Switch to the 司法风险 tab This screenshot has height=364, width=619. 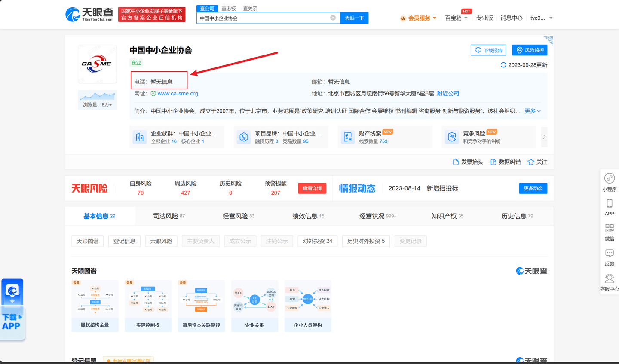tap(169, 216)
